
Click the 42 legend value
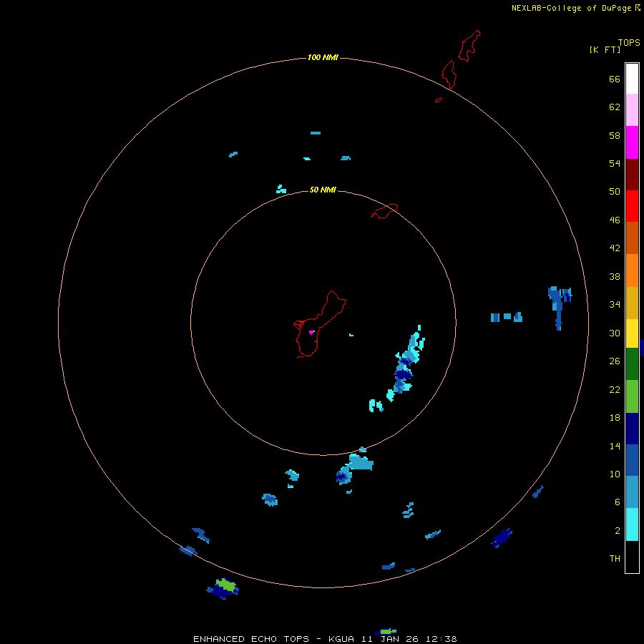[x=615, y=248]
